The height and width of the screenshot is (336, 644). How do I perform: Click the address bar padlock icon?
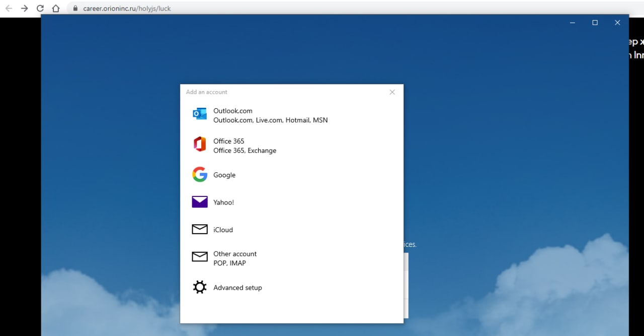point(75,9)
